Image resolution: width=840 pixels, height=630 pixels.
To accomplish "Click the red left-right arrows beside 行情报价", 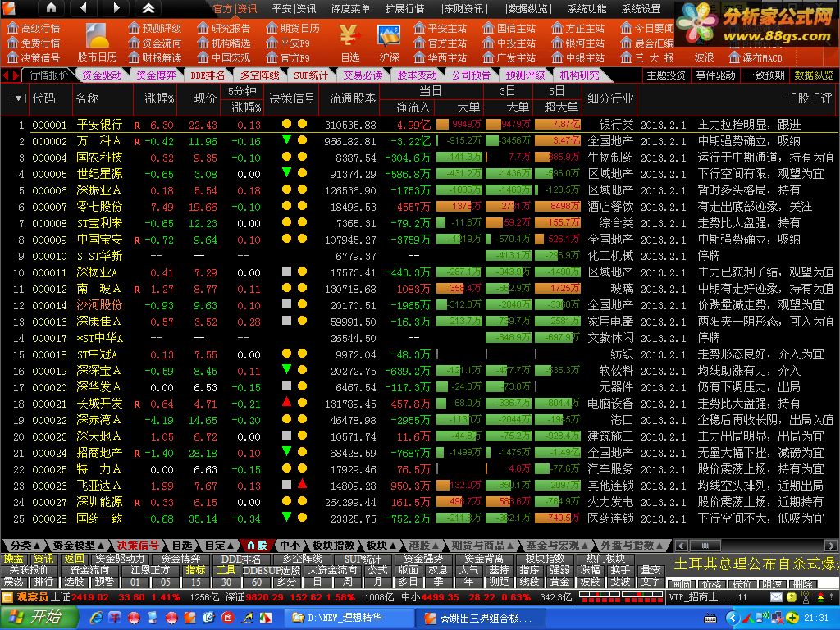I will pos(11,75).
